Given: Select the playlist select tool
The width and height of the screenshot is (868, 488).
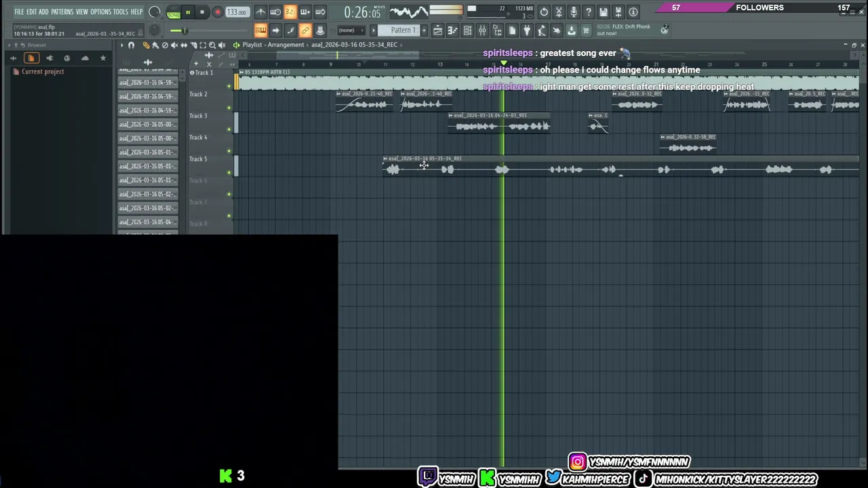Looking at the screenshot, I should pos(203,45).
